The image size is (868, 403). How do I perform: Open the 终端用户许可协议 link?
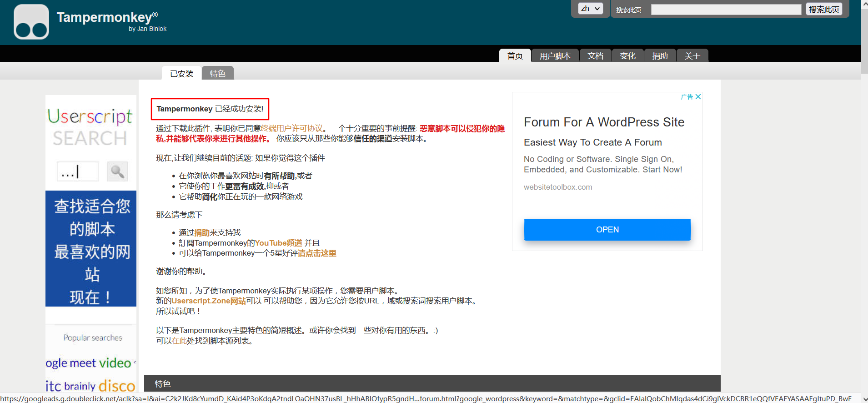click(x=292, y=128)
